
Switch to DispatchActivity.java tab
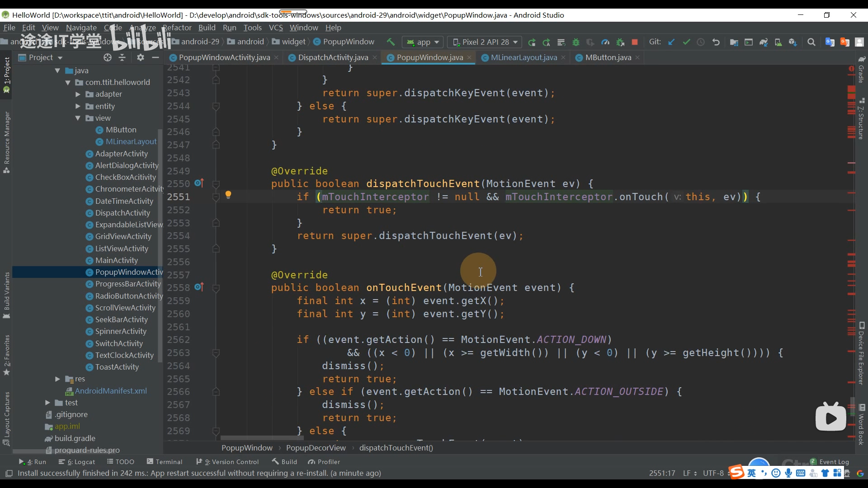point(333,57)
